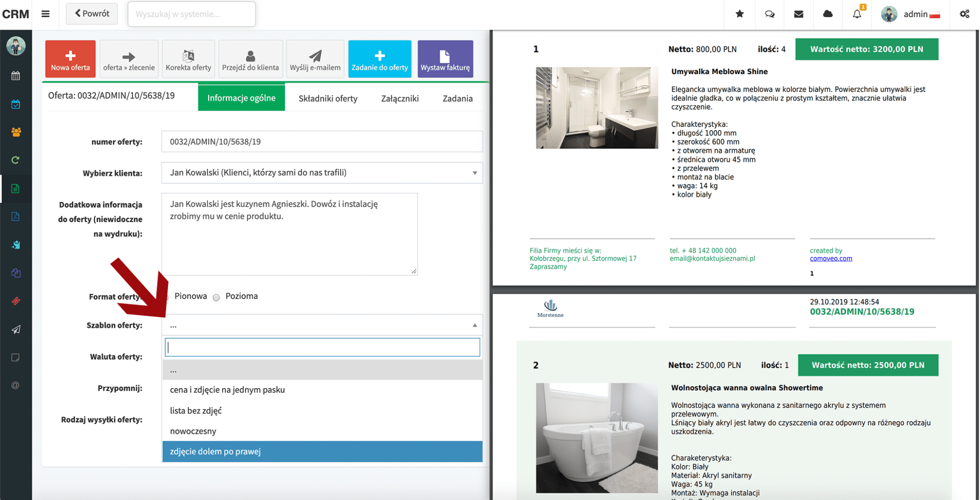Viewport: 980px width, 500px height.
Task: Click the template search input field
Action: (322, 347)
